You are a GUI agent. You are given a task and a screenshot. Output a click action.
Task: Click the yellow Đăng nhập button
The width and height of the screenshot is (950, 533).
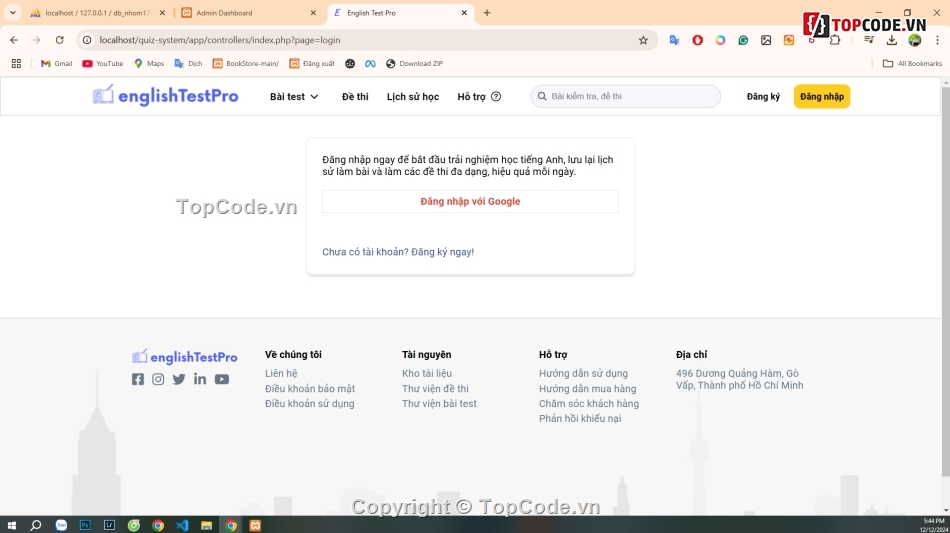(822, 96)
